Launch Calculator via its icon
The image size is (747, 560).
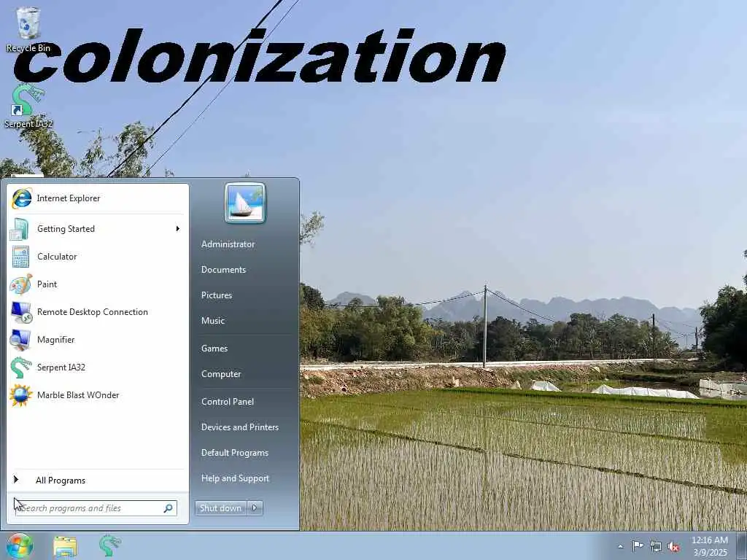[20, 257]
